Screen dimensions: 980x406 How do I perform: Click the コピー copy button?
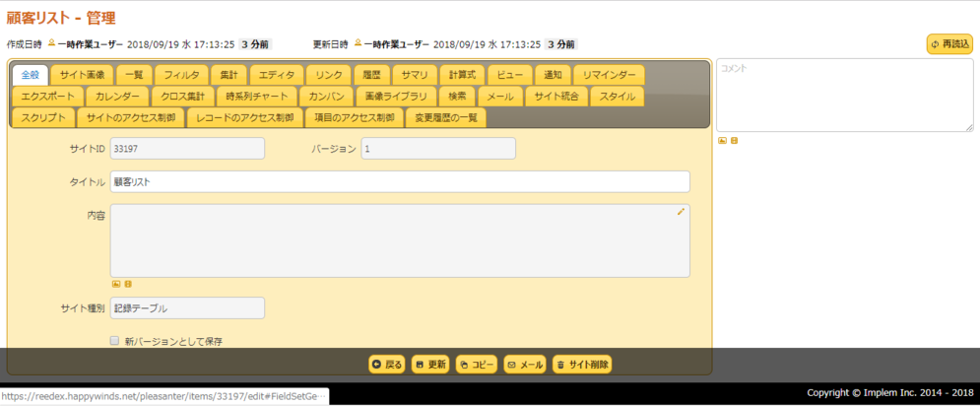477,364
